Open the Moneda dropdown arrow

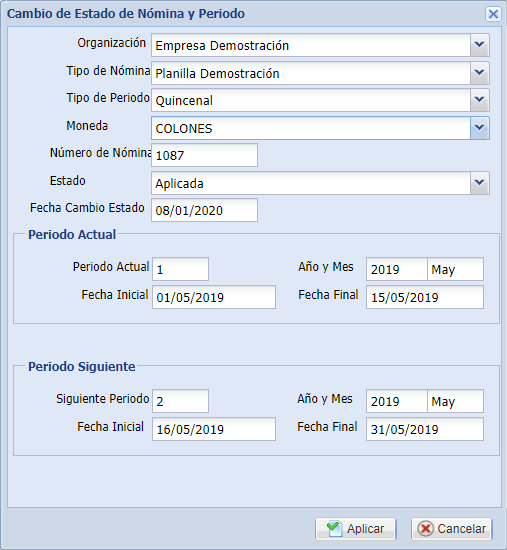(x=479, y=128)
